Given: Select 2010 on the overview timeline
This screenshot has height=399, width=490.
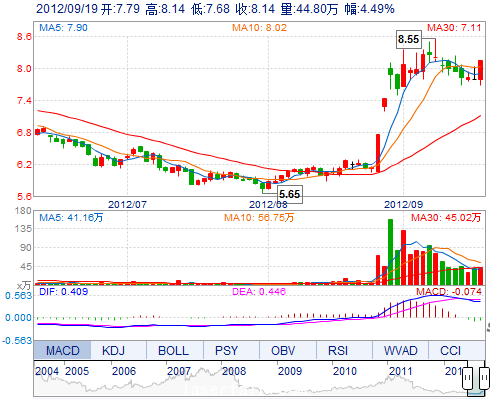Looking at the screenshot, I should [x=345, y=371].
